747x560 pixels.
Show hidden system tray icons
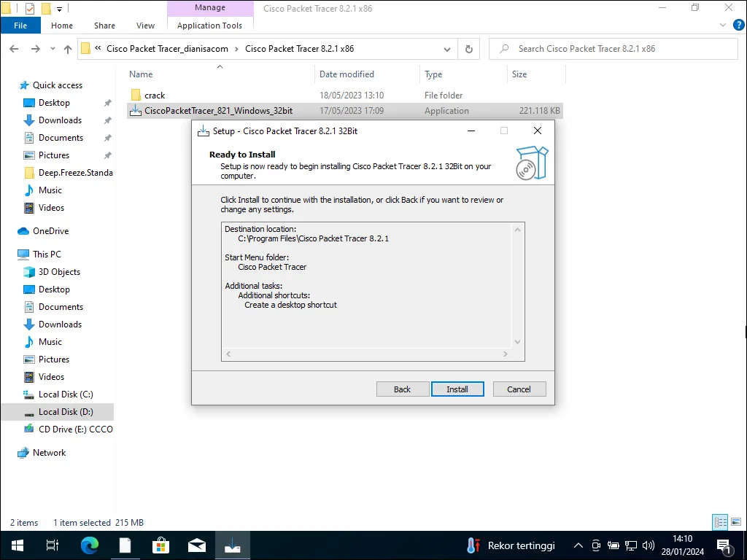click(578, 545)
